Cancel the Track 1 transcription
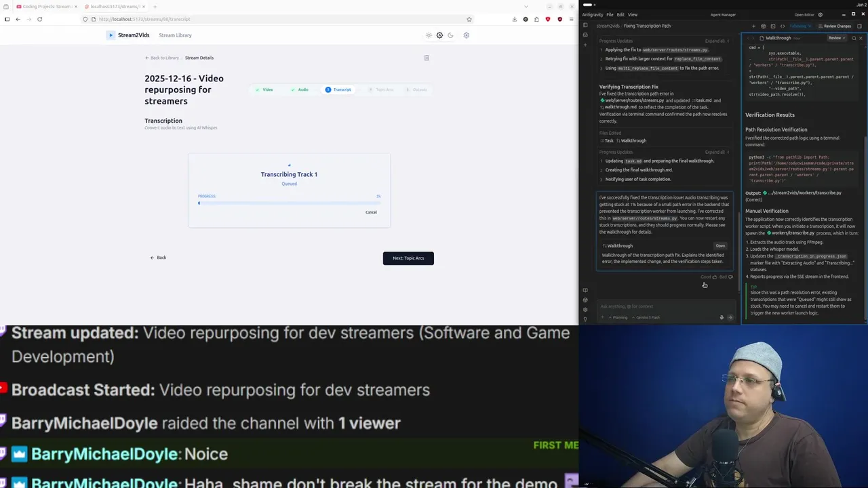The image size is (868, 488). [x=371, y=212]
